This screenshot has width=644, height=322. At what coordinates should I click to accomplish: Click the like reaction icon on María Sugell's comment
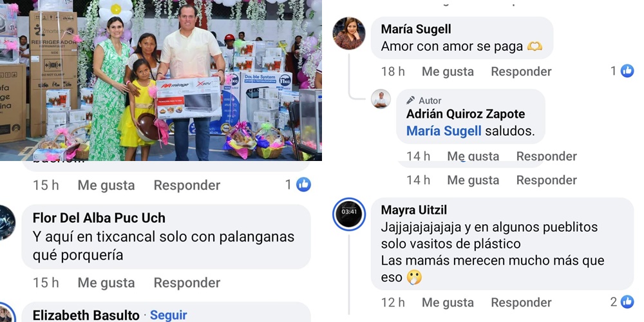tap(627, 71)
